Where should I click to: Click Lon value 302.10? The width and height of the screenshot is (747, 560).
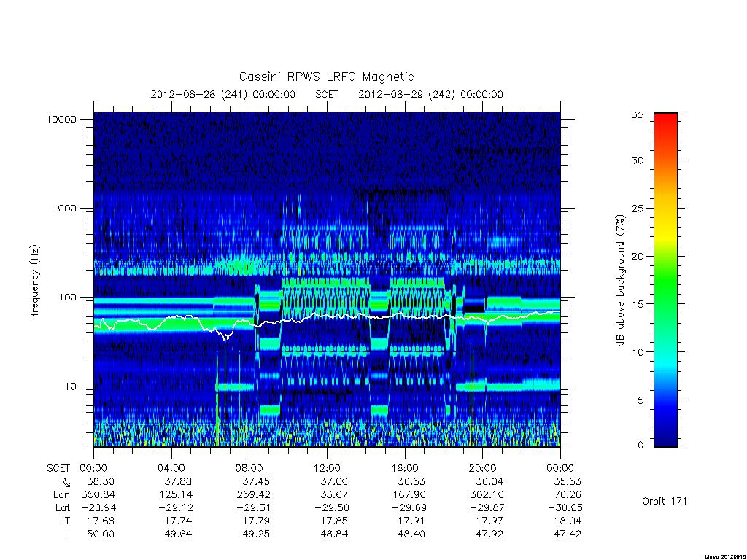487,495
